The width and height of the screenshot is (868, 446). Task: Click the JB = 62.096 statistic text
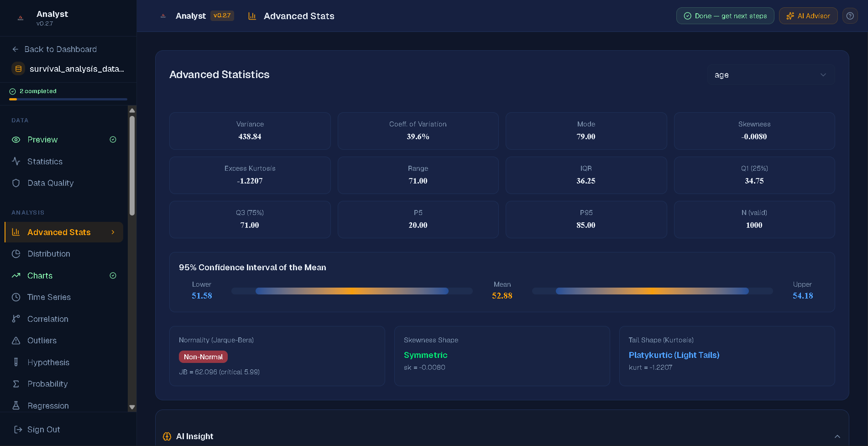(219, 372)
